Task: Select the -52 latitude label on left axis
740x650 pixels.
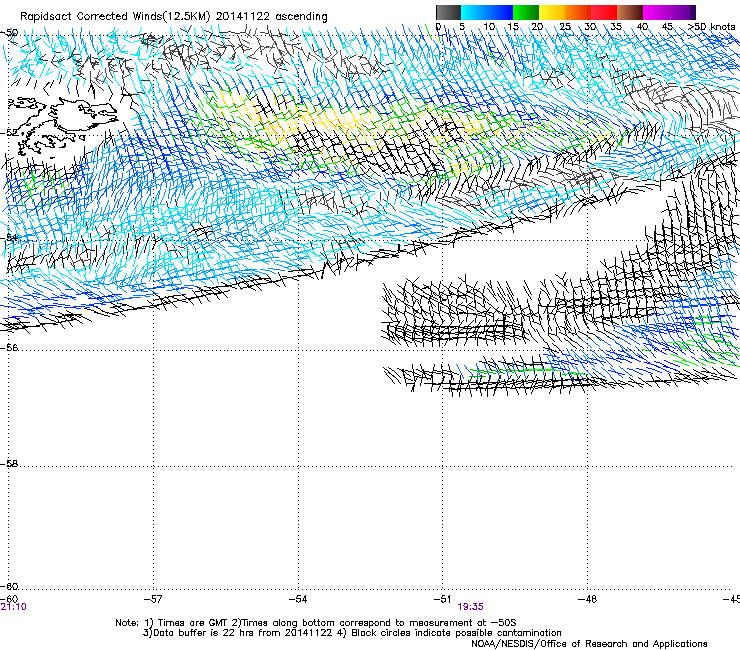Action: pyautogui.click(x=9, y=133)
